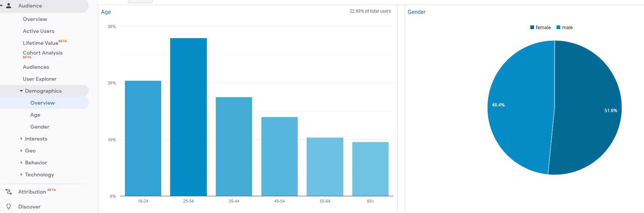Screen dimensions: 644x213
Task: Click the 55-64 age bar
Action: point(325,167)
